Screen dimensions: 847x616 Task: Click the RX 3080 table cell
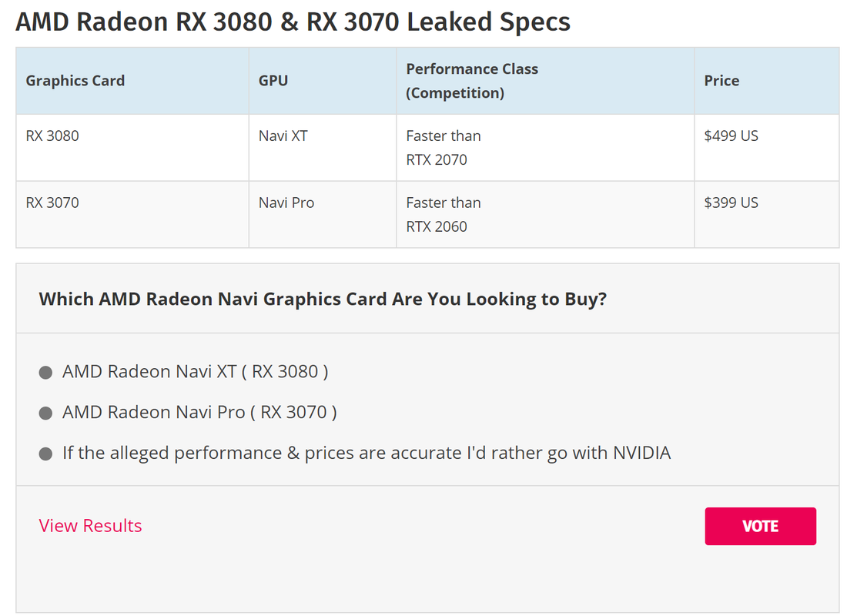click(132, 148)
